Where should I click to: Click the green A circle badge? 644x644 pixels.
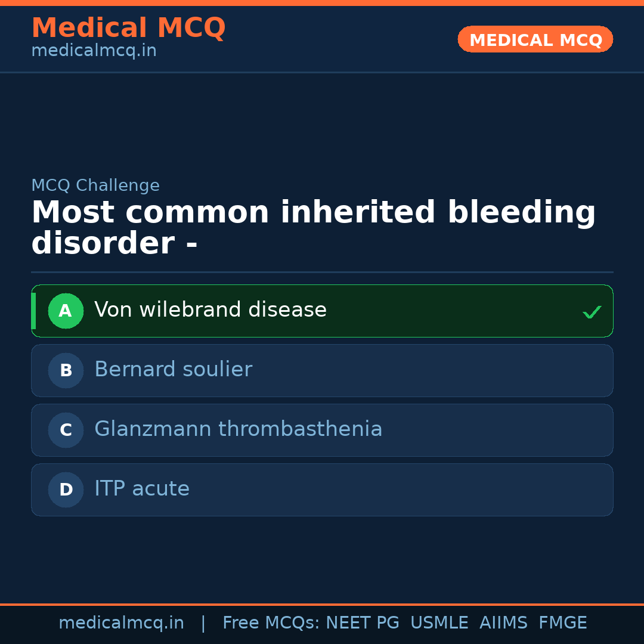coord(66,311)
